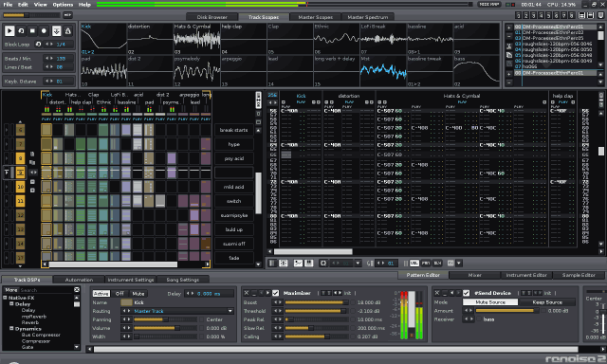Open the Automation tab
This screenshot has width=607, height=364.
[79, 280]
